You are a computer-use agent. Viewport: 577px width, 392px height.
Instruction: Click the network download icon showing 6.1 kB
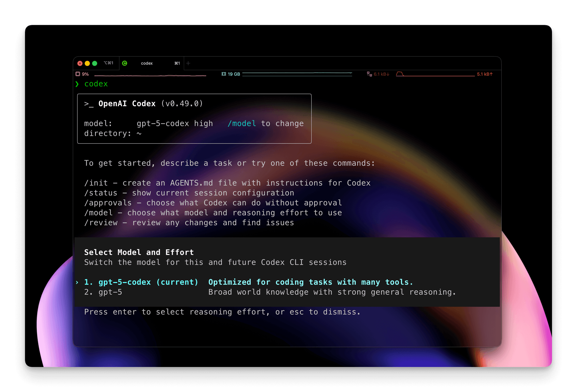(x=369, y=74)
